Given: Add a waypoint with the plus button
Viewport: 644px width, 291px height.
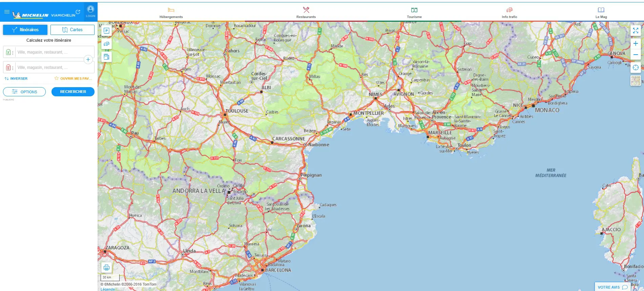Looking at the screenshot, I should click(x=88, y=60).
